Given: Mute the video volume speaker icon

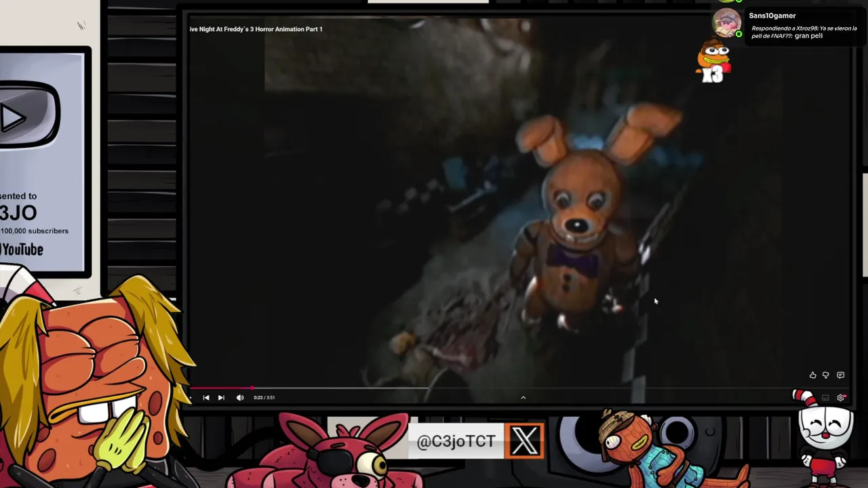Looking at the screenshot, I should [x=240, y=398].
